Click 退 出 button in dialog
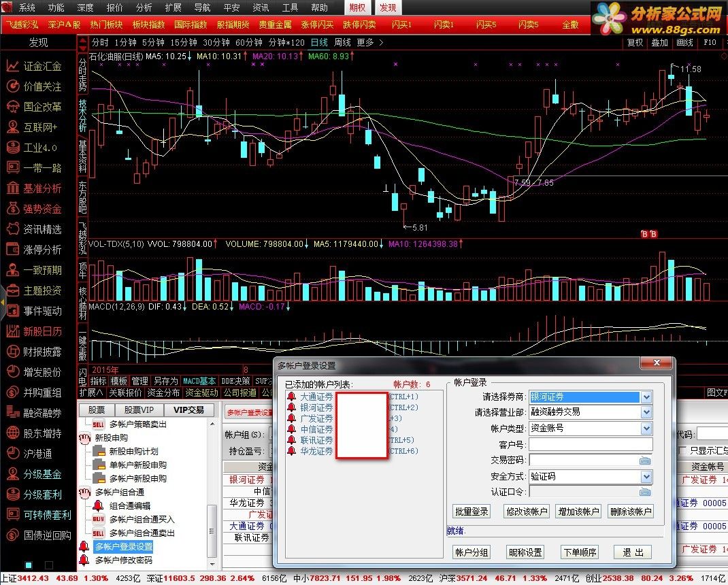Screen dimensions: 728x585 coord(633,552)
